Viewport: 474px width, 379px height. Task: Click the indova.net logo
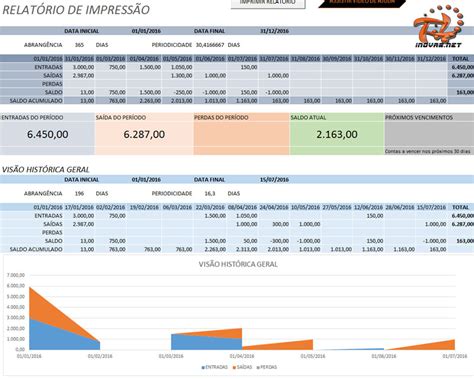coord(438,27)
